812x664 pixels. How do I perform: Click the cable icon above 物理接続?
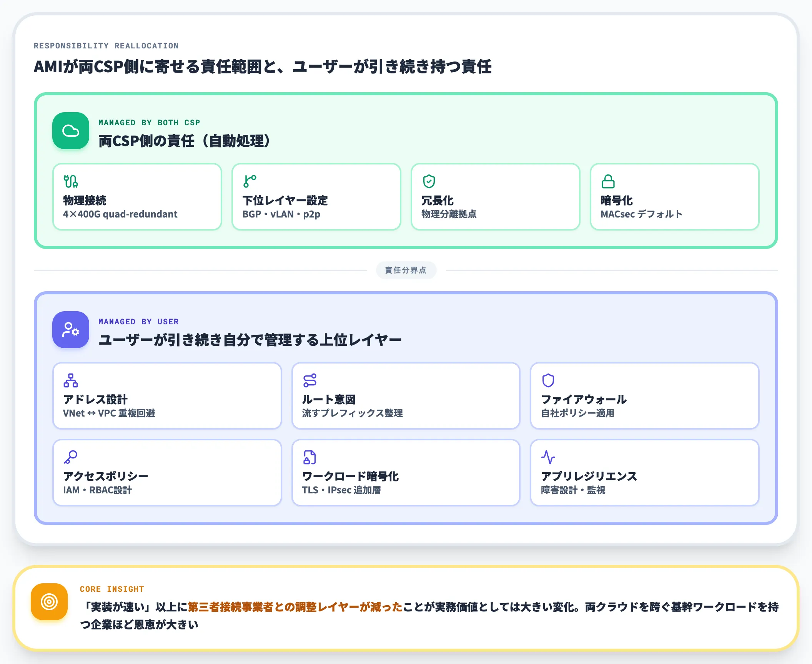(x=71, y=181)
